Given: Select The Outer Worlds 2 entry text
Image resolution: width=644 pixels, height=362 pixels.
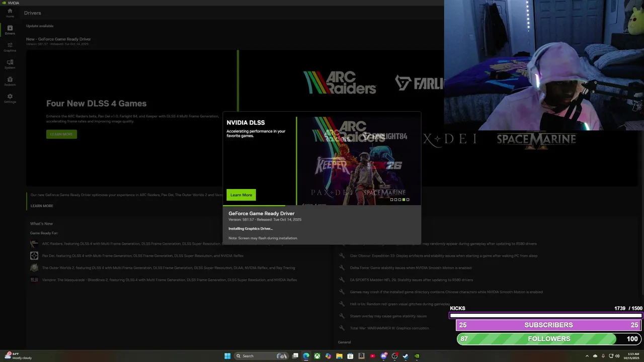Looking at the screenshot, I should click(x=169, y=268).
